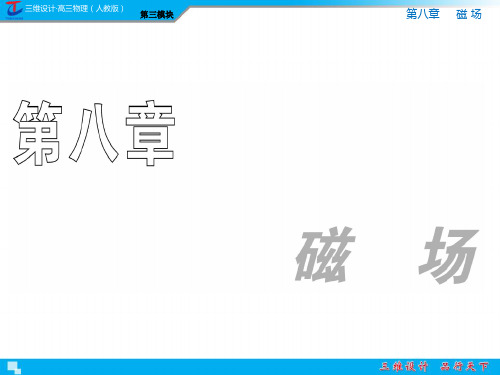Click the red 品行天下 slogan in footer

tap(465, 367)
